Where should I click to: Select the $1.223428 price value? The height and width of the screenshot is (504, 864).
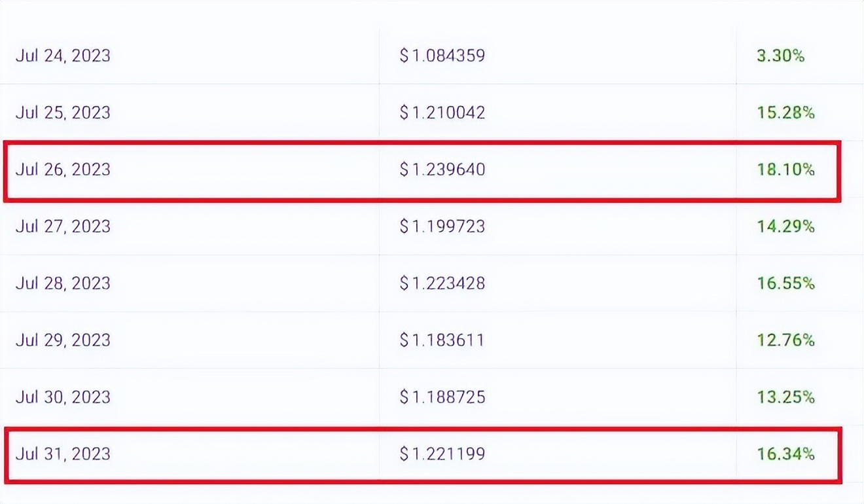coord(442,283)
